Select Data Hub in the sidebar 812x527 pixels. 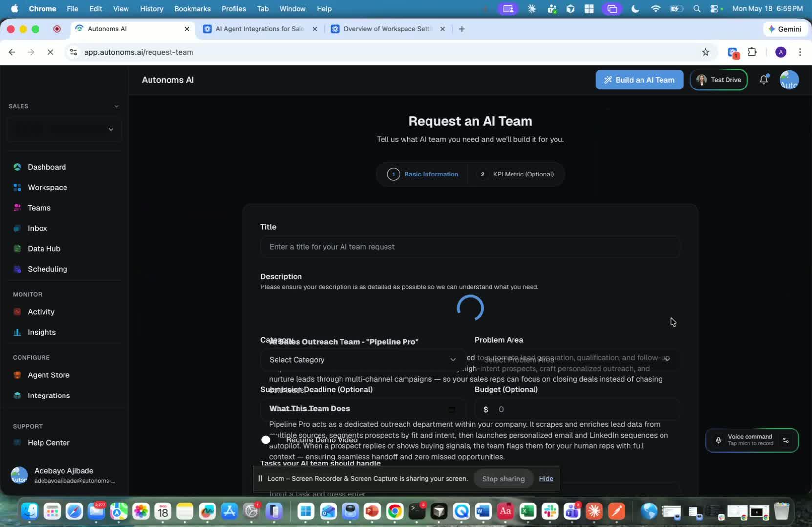44,249
